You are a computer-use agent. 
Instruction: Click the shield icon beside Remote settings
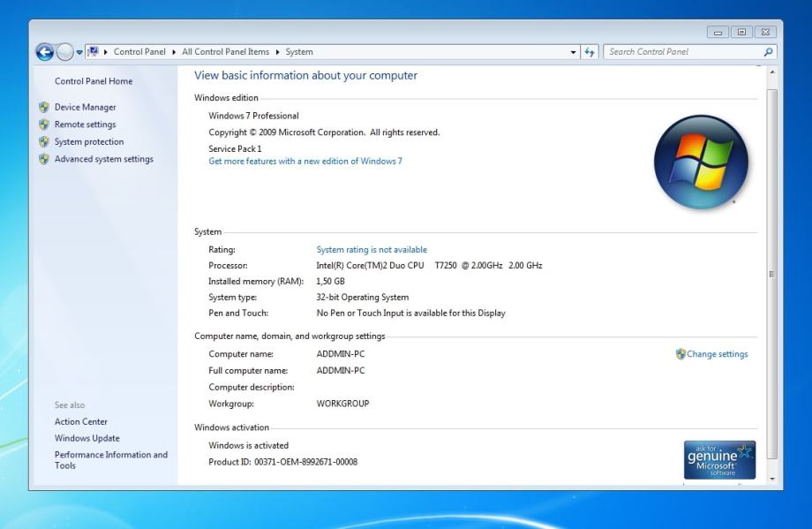(43, 125)
